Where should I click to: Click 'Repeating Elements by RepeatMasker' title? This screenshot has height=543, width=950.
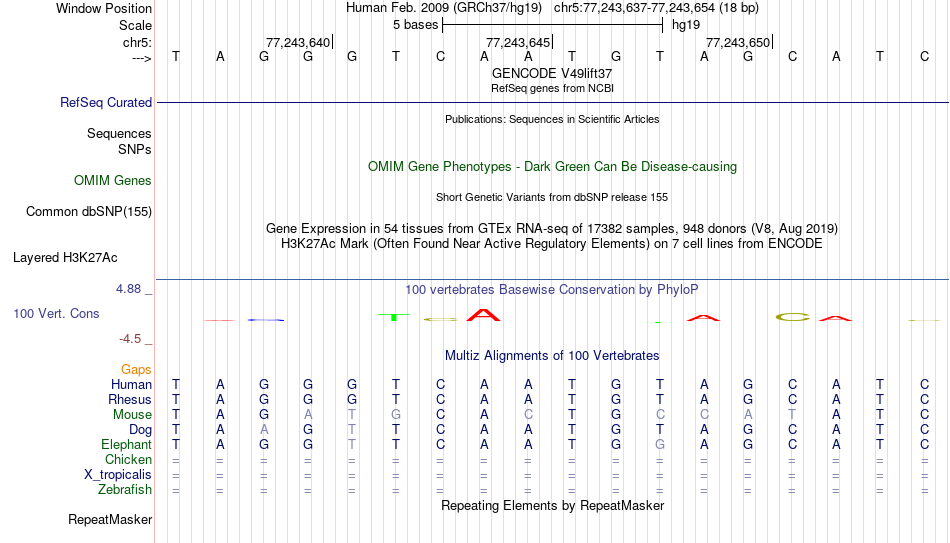pyautogui.click(x=552, y=505)
